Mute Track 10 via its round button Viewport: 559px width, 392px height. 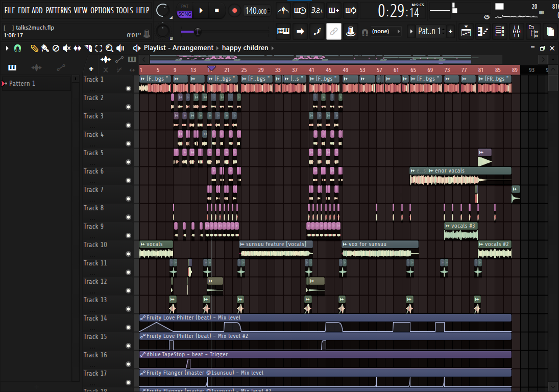click(128, 254)
